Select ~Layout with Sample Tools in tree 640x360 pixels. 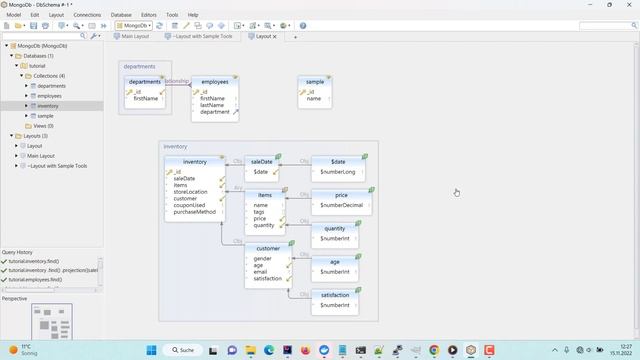[x=57, y=166]
